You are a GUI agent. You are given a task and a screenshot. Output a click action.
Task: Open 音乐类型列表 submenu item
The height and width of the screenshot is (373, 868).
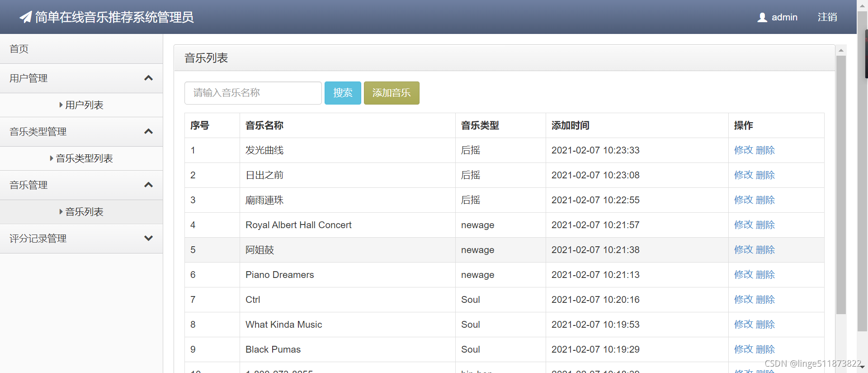click(81, 158)
